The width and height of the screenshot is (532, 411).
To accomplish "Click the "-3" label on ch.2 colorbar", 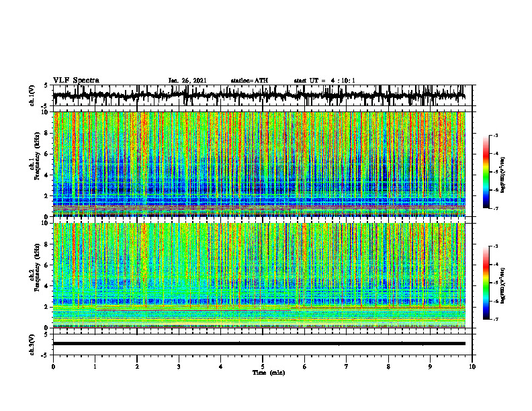I will (x=496, y=246).
